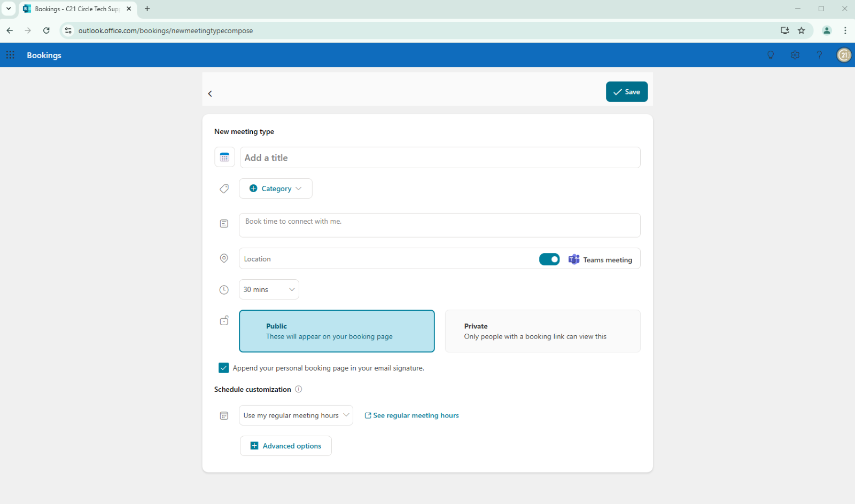Bookmark this page with the star icon
Viewport: 855px width, 504px height.
coord(802,30)
